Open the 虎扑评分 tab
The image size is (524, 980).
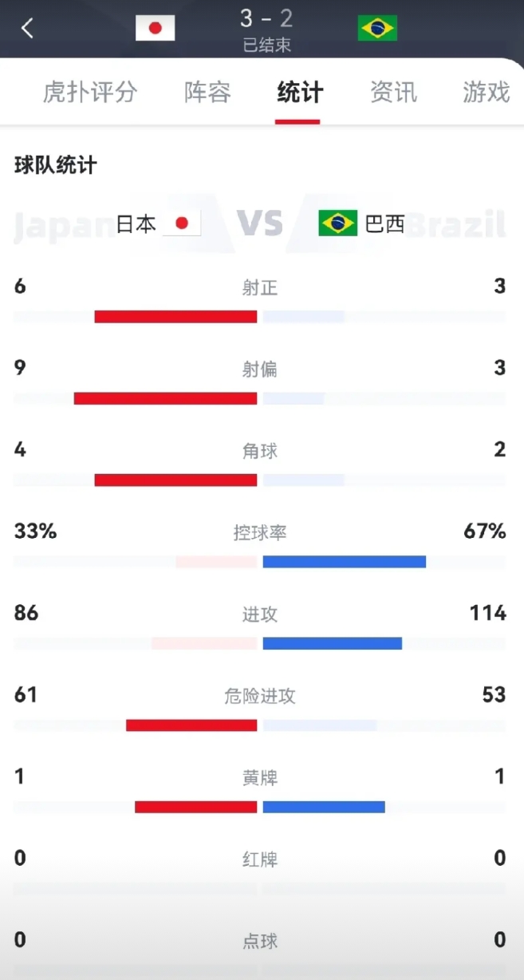click(x=90, y=92)
